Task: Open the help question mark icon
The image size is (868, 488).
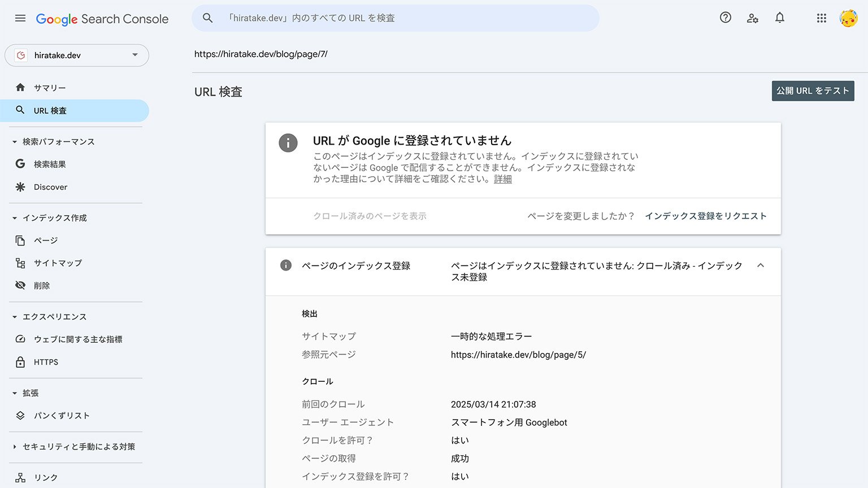Action: point(726,18)
